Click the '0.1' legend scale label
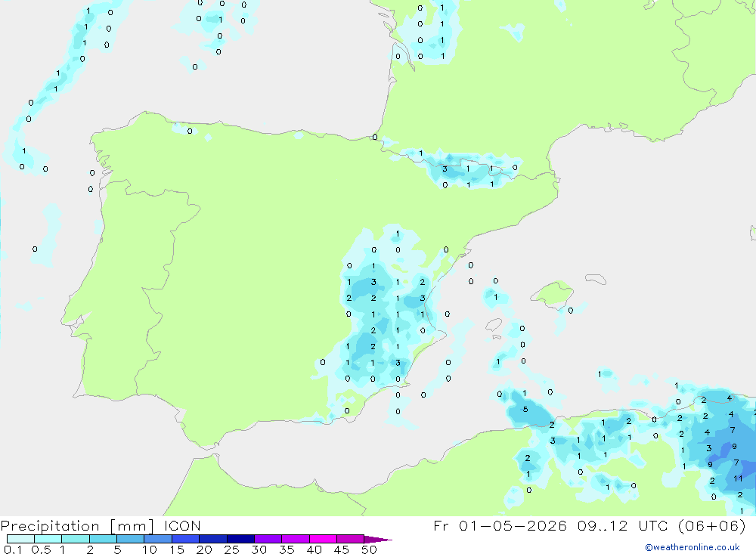This screenshot has height=554, width=756. click(x=13, y=549)
